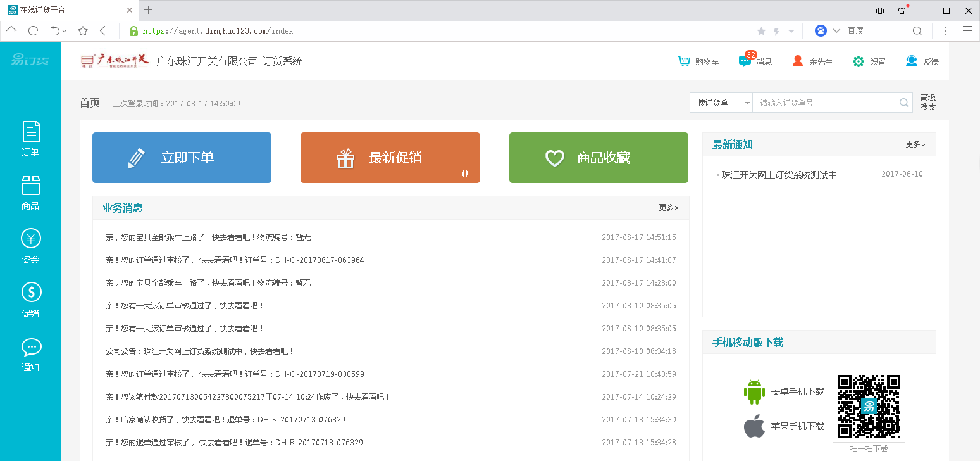Open the browser undo history dropdown arrow

[x=65, y=31]
